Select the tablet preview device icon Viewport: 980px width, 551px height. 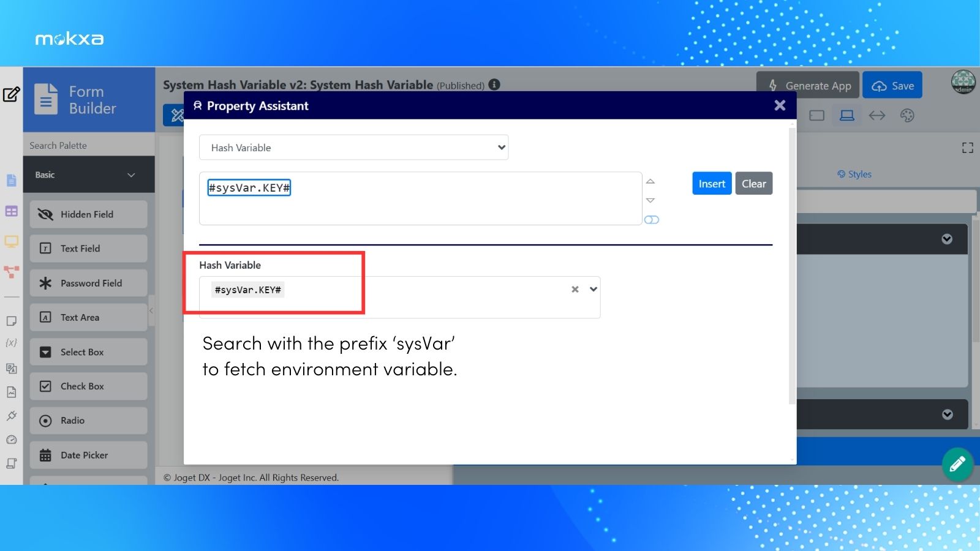pyautogui.click(x=816, y=116)
